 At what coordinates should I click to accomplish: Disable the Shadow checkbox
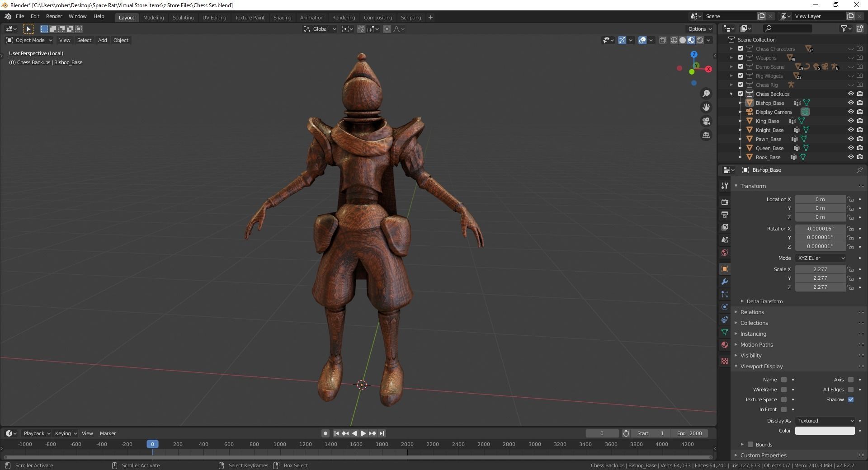(x=851, y=399)
